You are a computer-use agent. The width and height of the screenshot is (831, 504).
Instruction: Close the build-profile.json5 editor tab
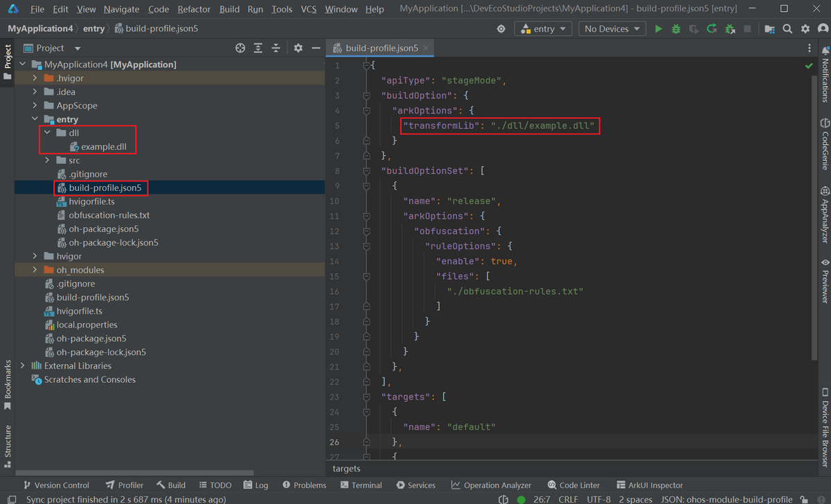click(427, 48)
